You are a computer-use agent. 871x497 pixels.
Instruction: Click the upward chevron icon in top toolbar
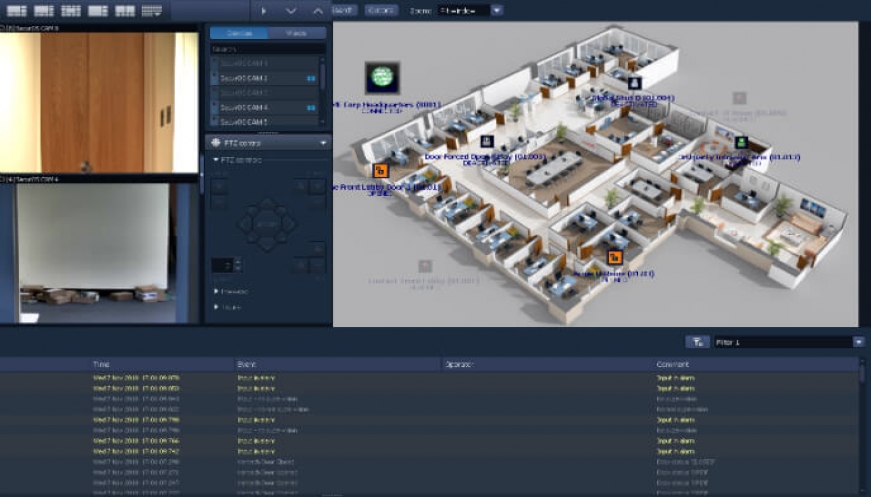tap(318, 11)
